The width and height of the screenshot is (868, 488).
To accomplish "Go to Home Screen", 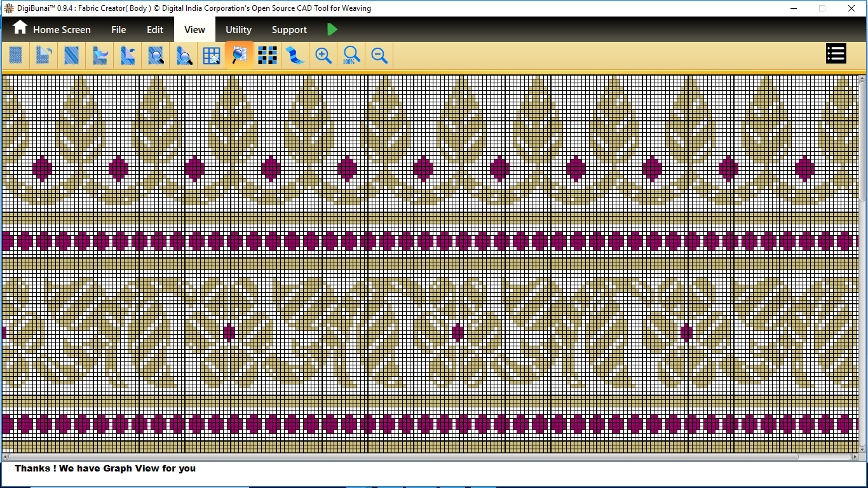I will [52, 30].
